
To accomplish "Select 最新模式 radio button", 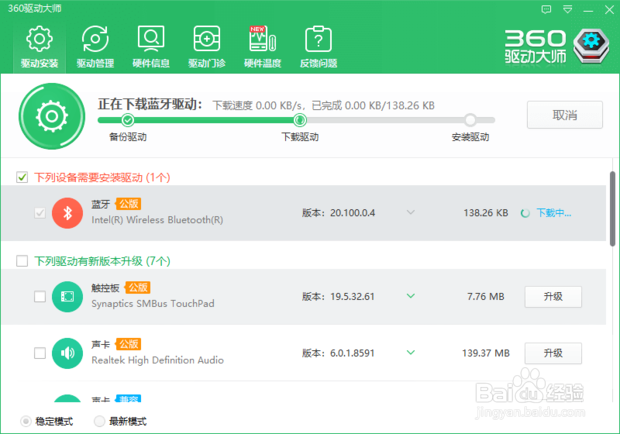I will tap(99, 421).
